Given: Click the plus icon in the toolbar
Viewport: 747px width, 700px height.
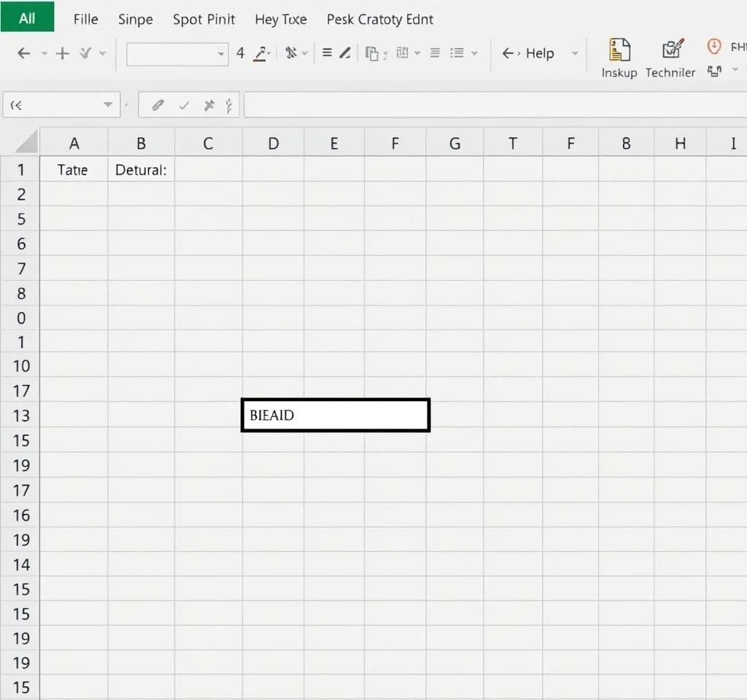Looking at the screenshot, I should 63,52.
